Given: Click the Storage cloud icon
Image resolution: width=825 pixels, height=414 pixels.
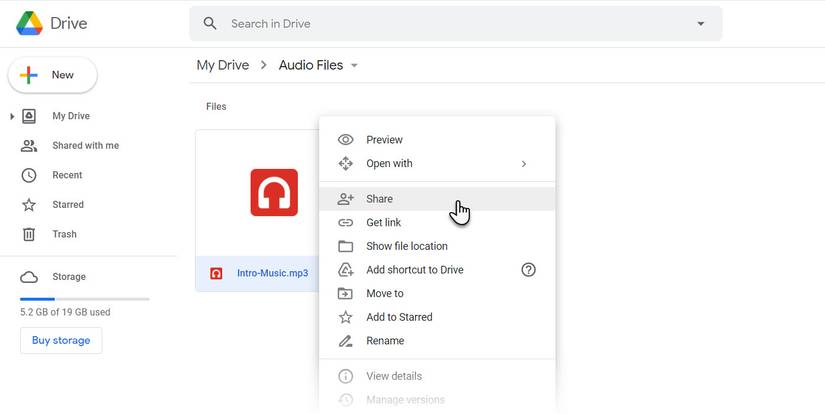Looking at the screenshot, I should pyautogui.click(x=29, y=277).
